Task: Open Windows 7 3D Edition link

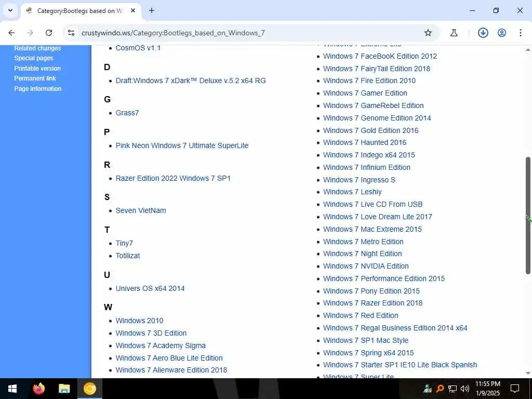Action: click(151, 333)
